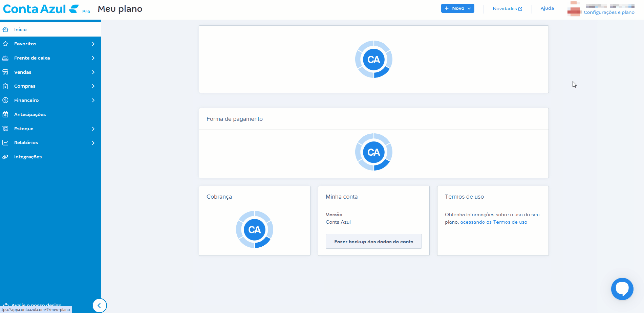
Task: Click the Compras clipboard icon
Action: (5, 86)
